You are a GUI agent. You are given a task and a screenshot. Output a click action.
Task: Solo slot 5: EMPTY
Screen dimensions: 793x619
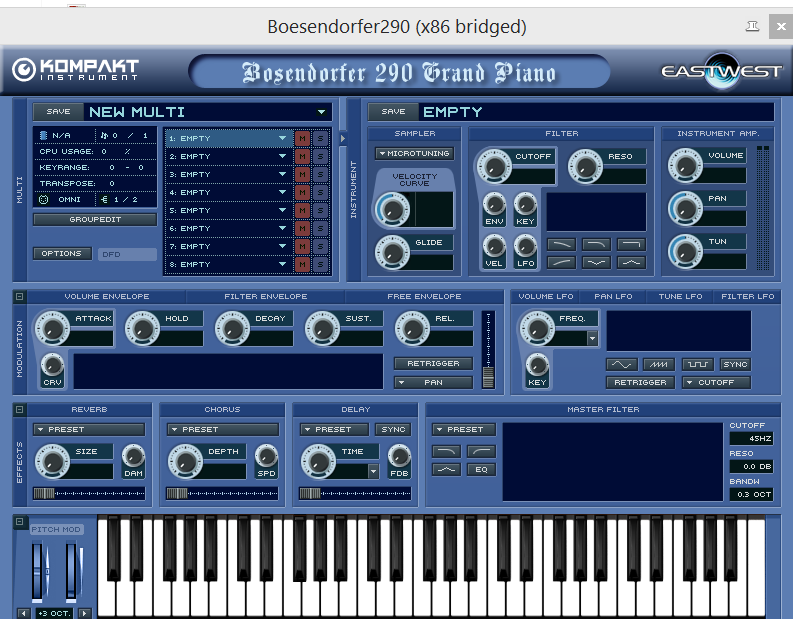(x=320, y=210)
